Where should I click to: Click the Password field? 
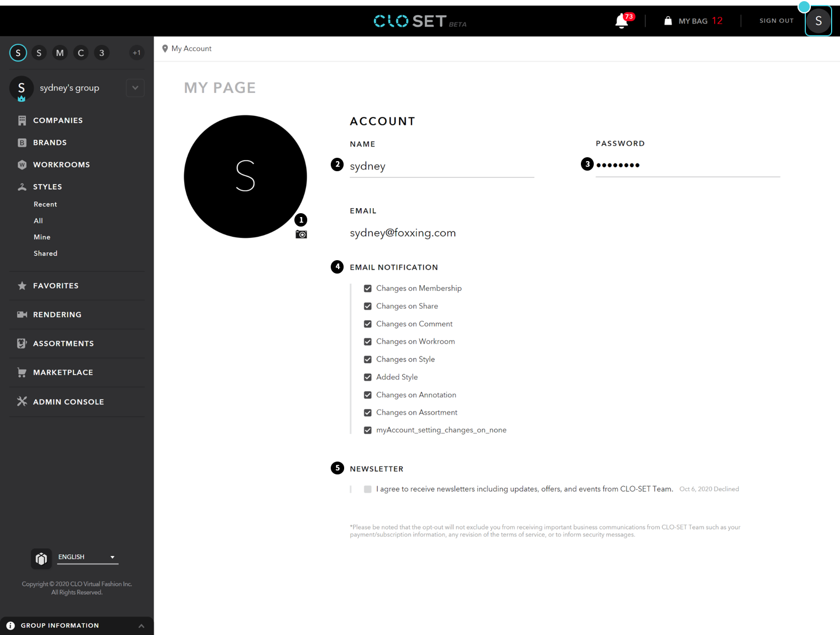[688, 166]
